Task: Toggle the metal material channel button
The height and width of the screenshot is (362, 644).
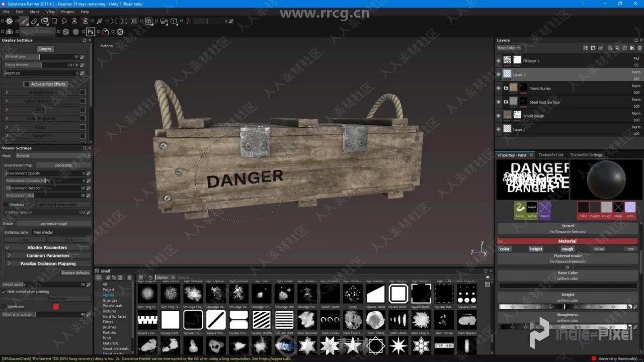Action: click(599, 249)
